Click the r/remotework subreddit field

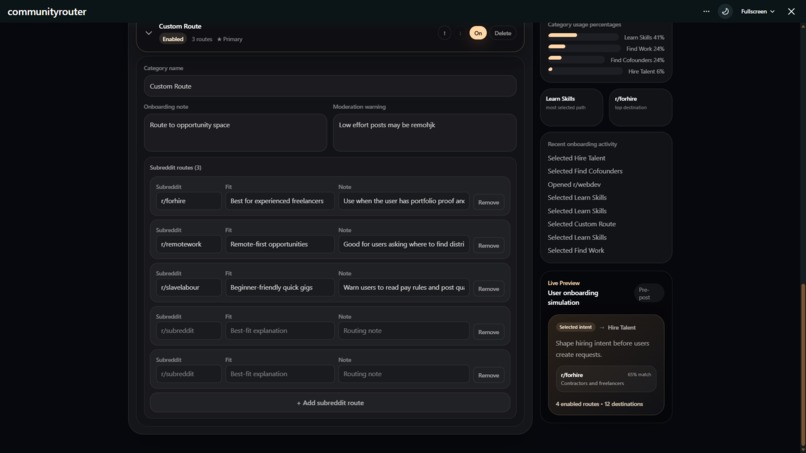click(x=188, y=244)
